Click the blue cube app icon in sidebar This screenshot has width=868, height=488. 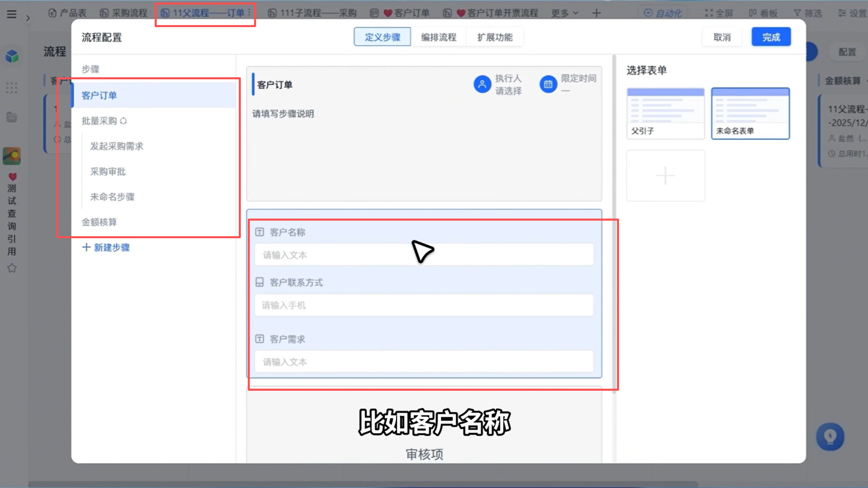tap(12, 56)
